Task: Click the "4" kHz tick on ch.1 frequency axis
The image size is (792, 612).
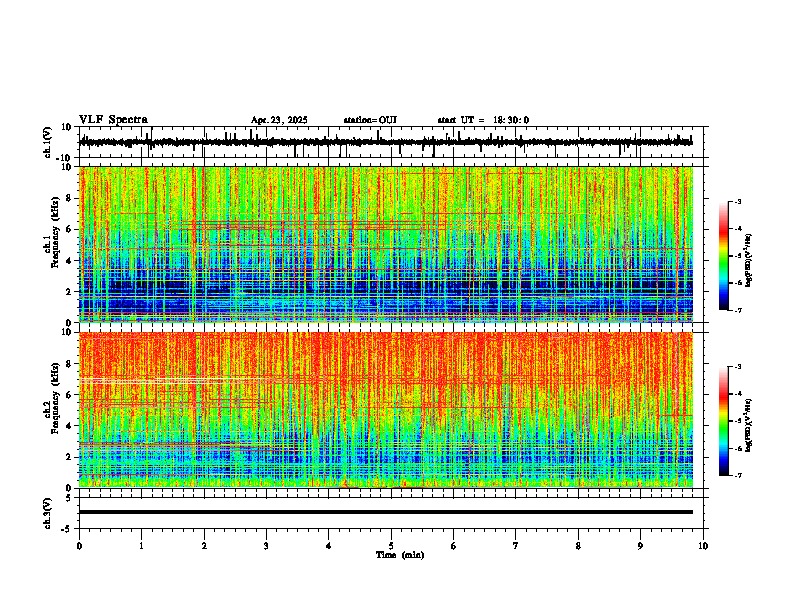Action: pos(69,261)
